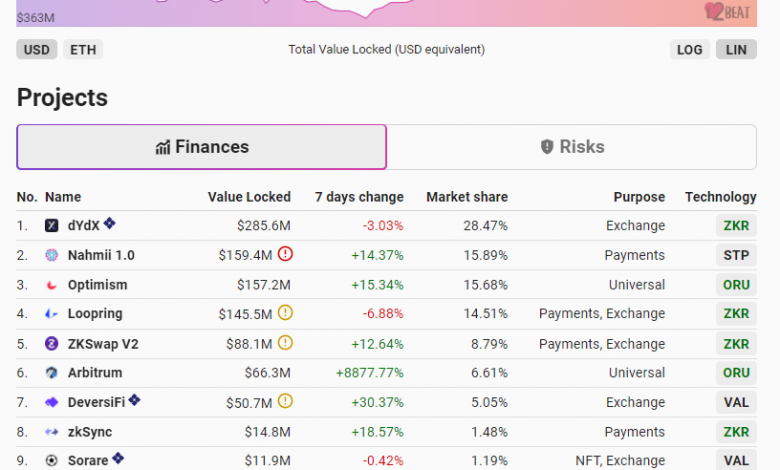This screenshot has height=470, width=780.
Task: Set chart scale to LOG
Action: [690, 49]
